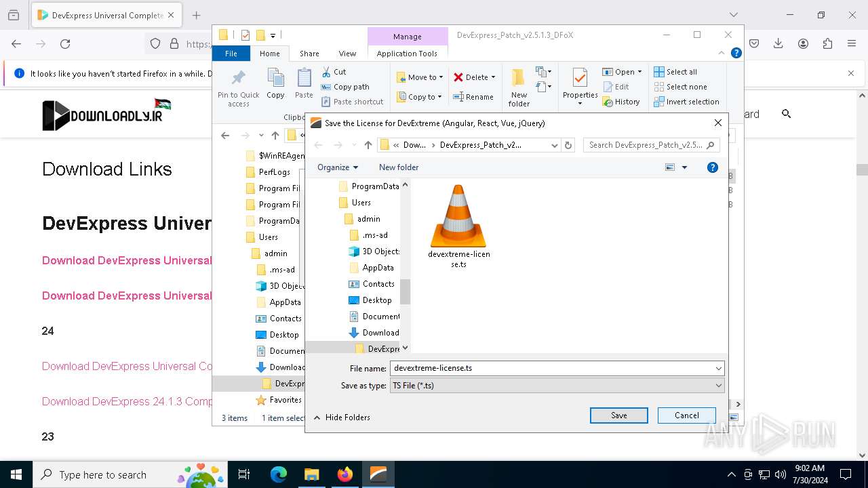Click the Cut scissors command
868x488 pixels.
pos(334,72)
